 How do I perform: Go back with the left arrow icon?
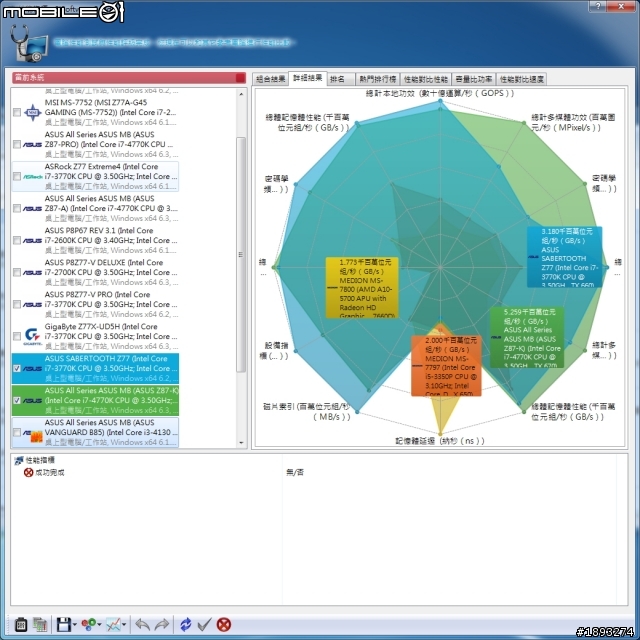pyautogui.click(x=142, y=624)
